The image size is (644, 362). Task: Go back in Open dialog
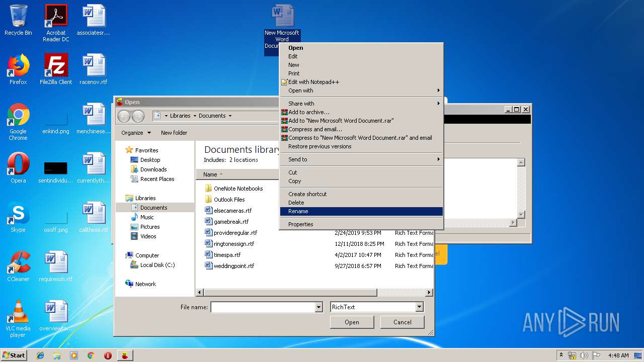(124, 116)
